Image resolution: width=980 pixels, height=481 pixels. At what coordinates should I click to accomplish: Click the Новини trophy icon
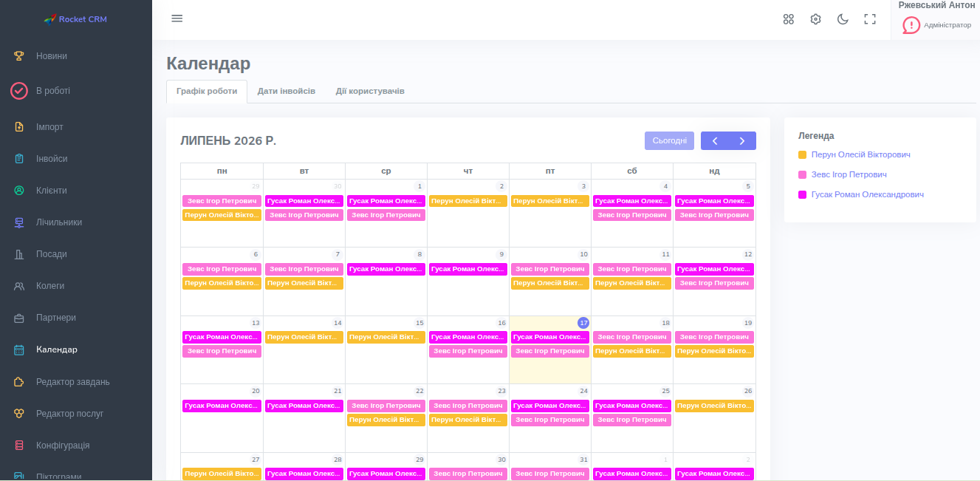coord(19,56)
